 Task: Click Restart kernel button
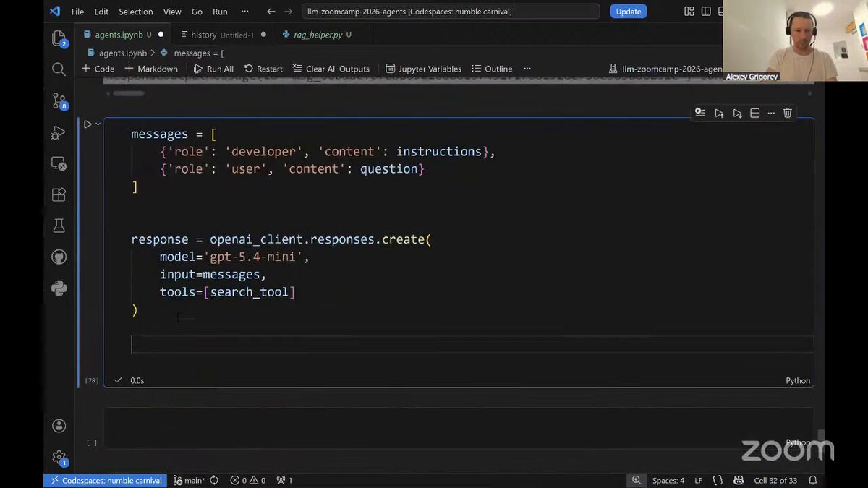point(263,69)
